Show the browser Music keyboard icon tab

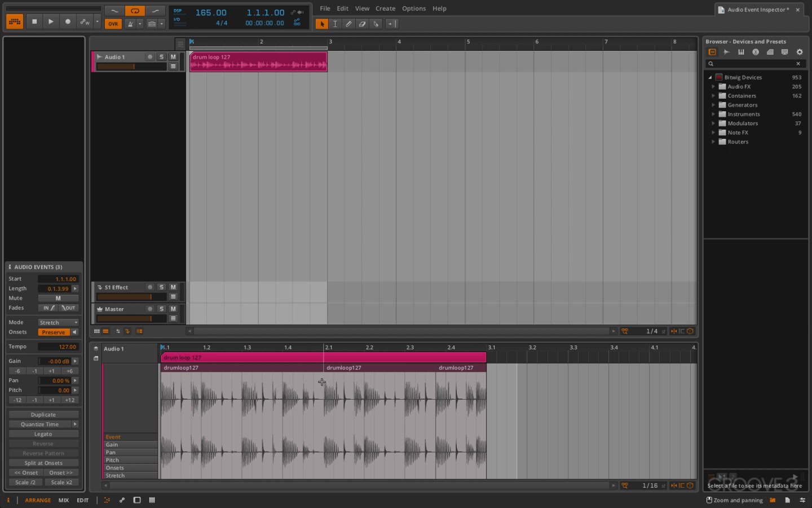[x=741, y=52]
